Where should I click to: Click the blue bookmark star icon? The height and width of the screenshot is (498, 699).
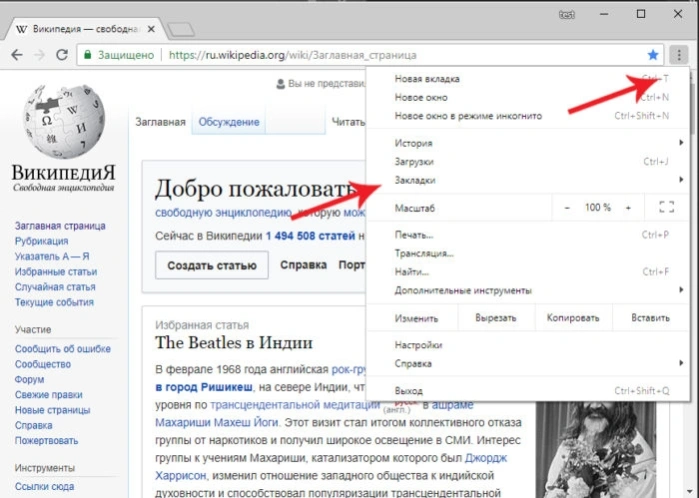653,55
